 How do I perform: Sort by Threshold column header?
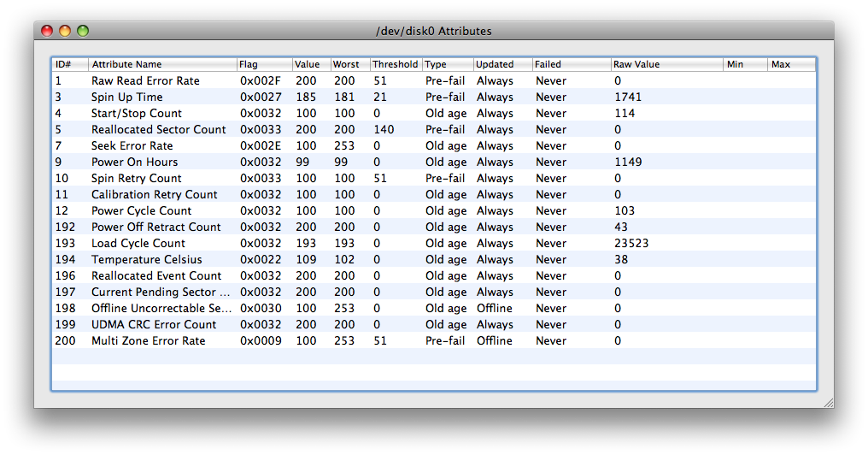point(396,64)
